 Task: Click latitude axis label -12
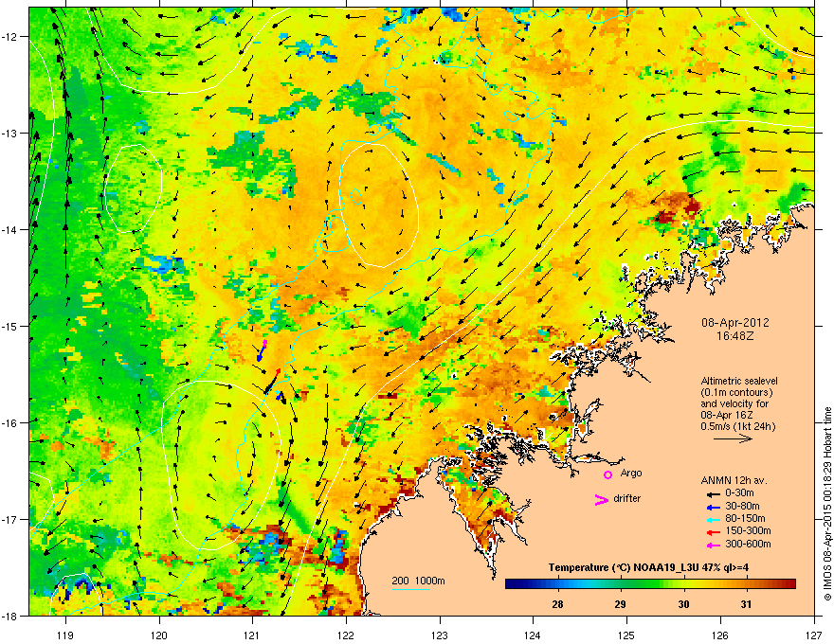click(9, 36)
